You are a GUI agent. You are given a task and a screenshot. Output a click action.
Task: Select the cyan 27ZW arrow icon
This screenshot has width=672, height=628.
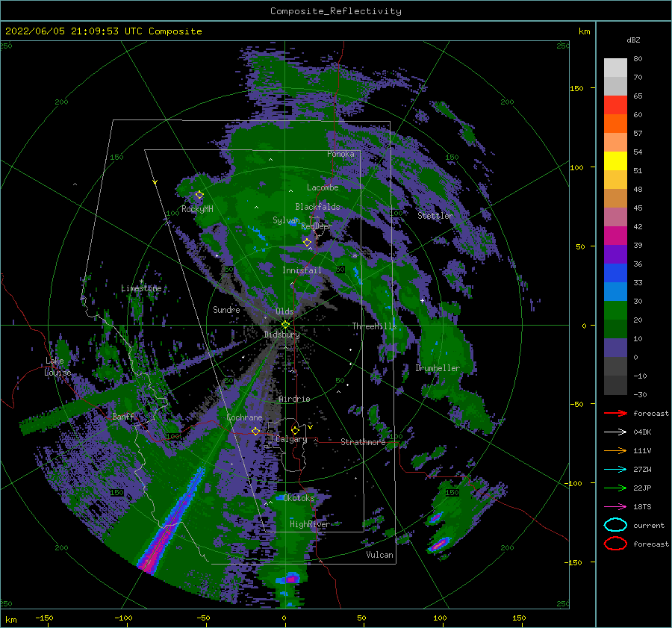tap(615, 470)
